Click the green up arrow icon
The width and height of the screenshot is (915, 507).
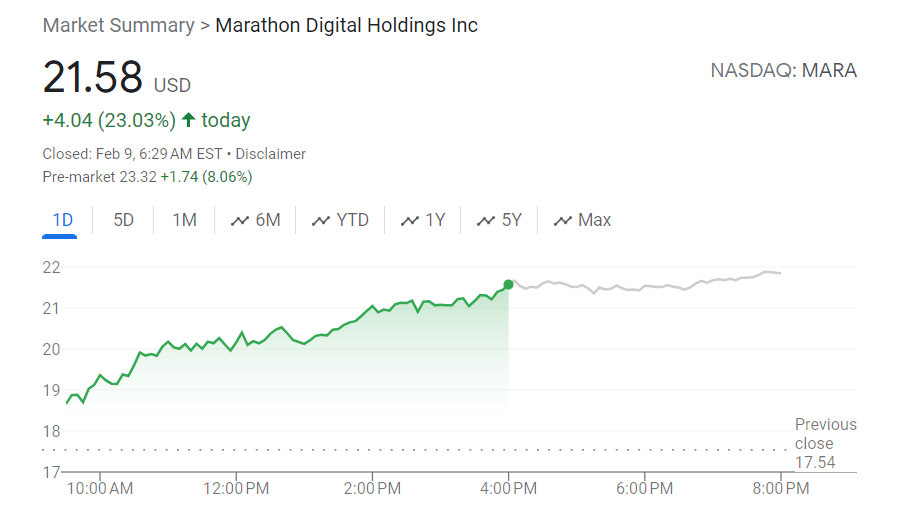pyautogui.click(x=188, y=120)
